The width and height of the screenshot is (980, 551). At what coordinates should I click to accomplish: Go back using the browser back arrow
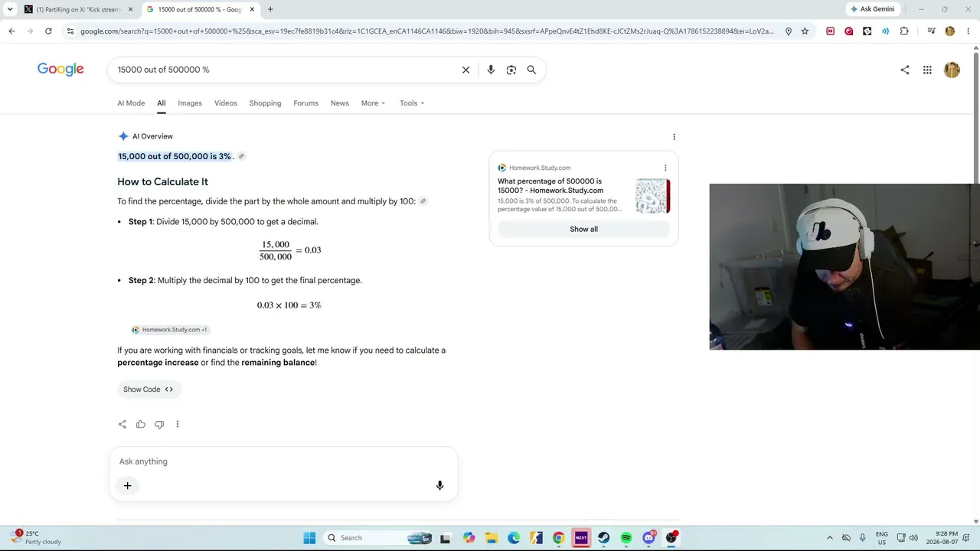point(11,31)
